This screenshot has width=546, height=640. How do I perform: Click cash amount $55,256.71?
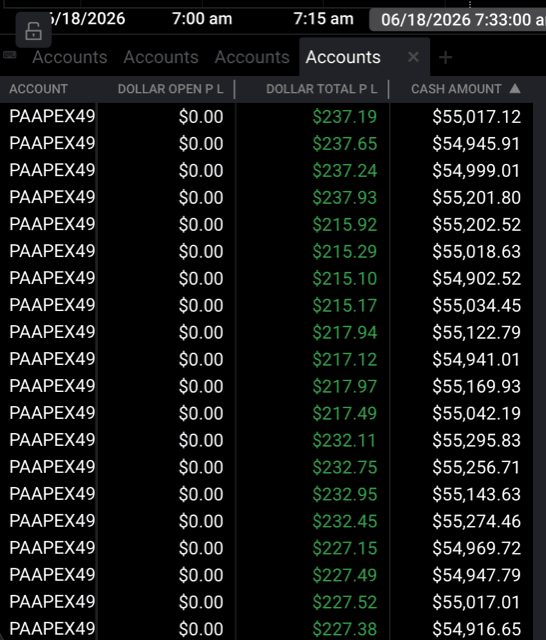click(x=477, y=467)
